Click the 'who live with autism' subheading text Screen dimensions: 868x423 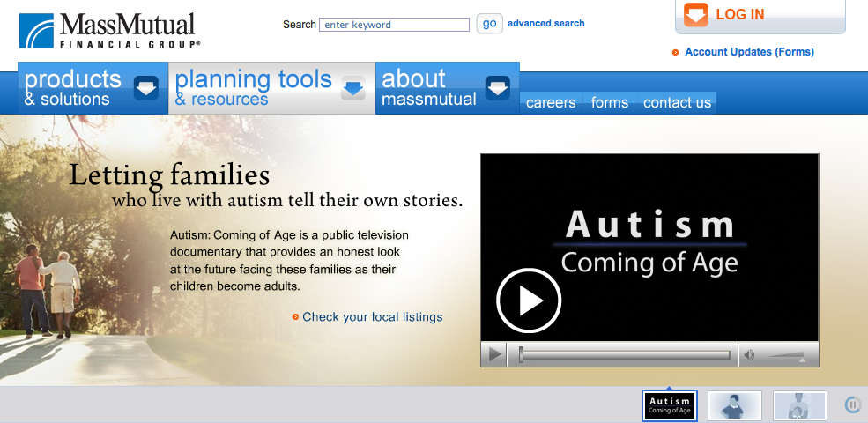coord(287,200)
